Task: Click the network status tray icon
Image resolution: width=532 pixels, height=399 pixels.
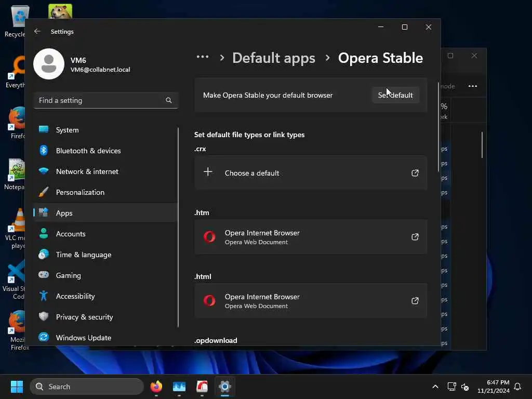Action: [451, 387]
